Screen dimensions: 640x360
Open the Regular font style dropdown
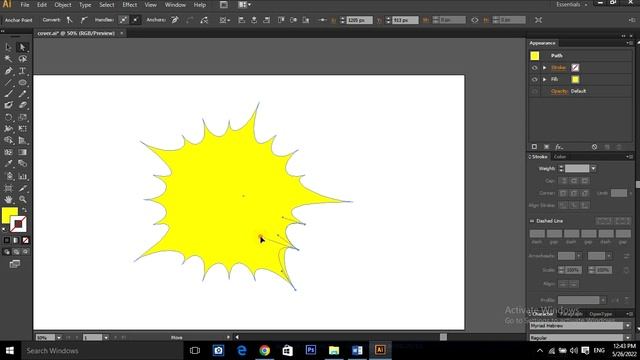[x=627, y=338]
